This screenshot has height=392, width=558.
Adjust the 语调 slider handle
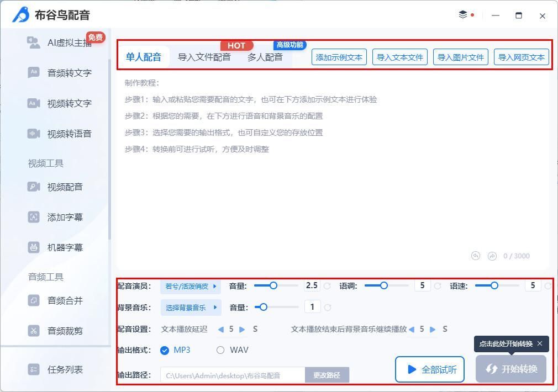pos(383,285)
